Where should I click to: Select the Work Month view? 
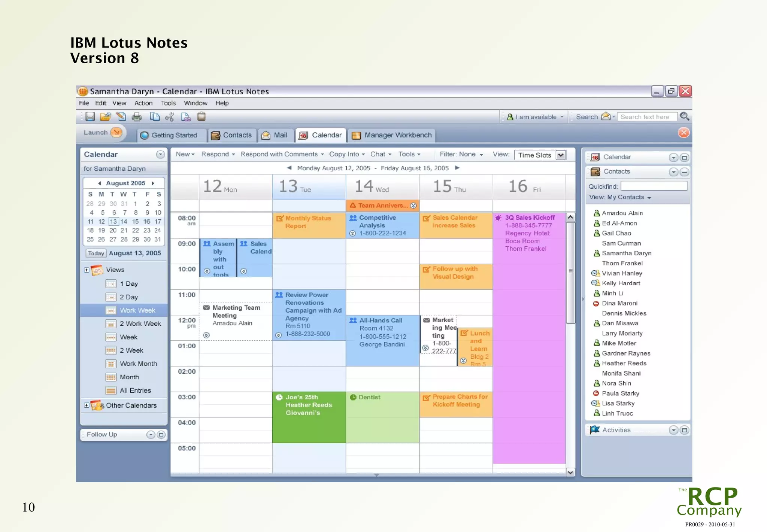pos(131,364)
